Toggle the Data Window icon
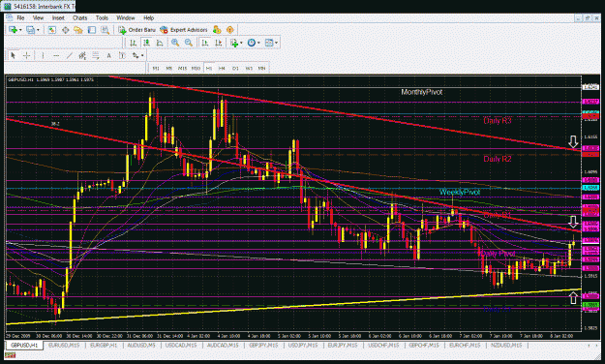Viewport: 605px width, 364px height. point(65,30)
